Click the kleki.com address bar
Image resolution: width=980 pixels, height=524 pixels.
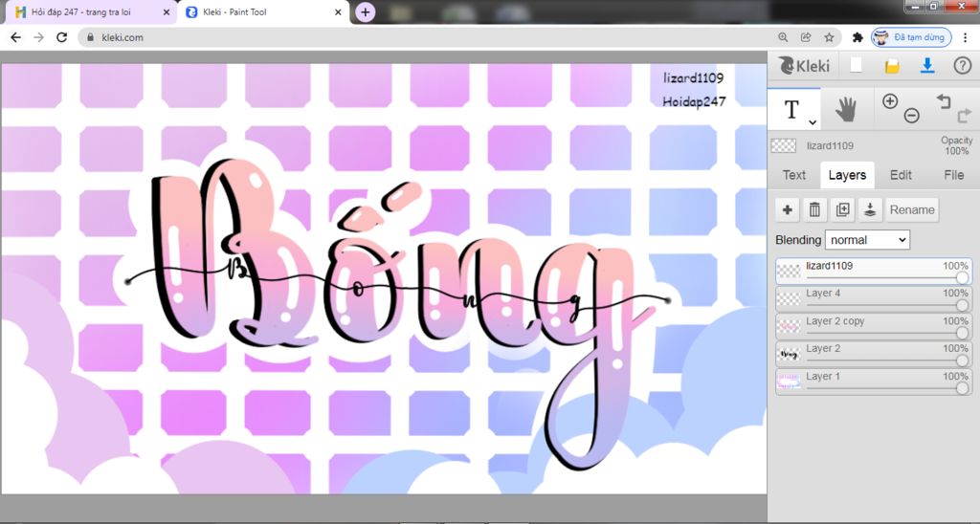tap(459, 37)
